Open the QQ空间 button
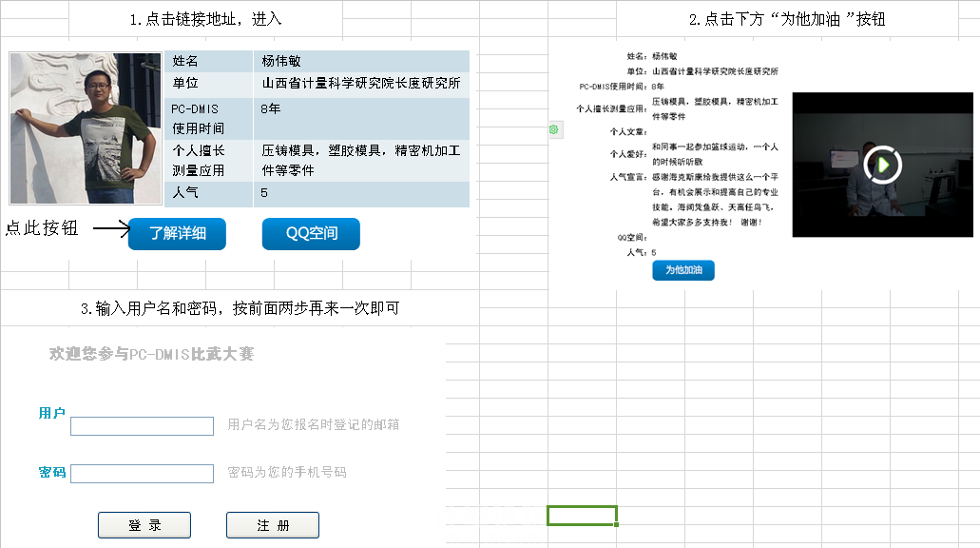This screenshot has height=548, width=980. pos(311,233)
